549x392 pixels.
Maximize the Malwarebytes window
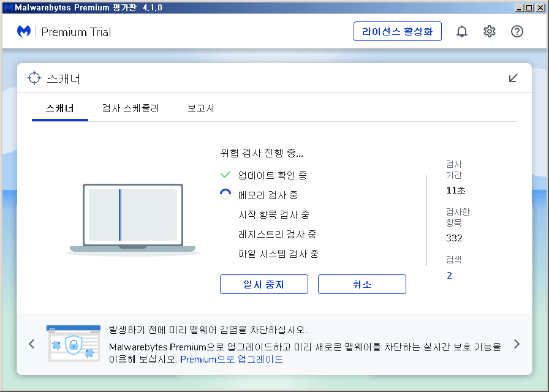coord(529,8)
